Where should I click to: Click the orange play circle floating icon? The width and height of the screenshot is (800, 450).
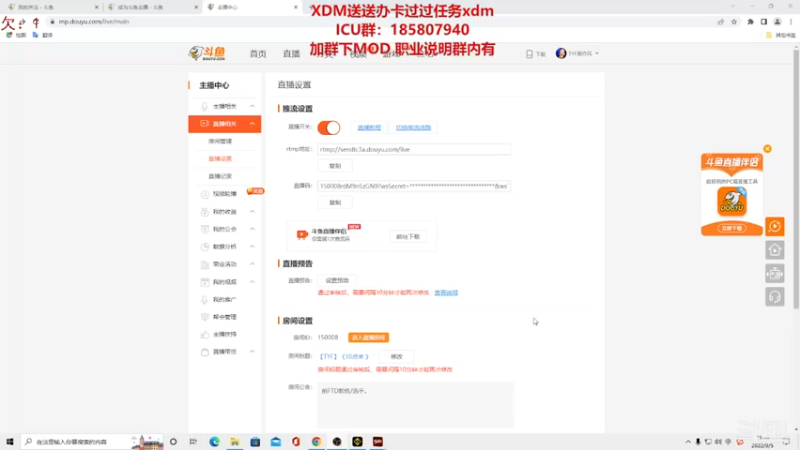point(774,227)
